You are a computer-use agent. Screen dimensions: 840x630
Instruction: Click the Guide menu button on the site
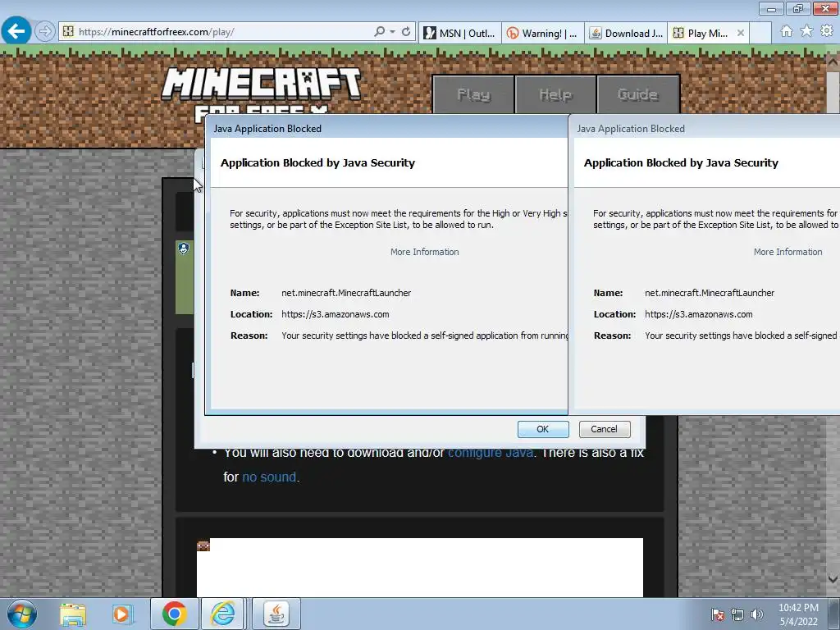click(637, 95)
